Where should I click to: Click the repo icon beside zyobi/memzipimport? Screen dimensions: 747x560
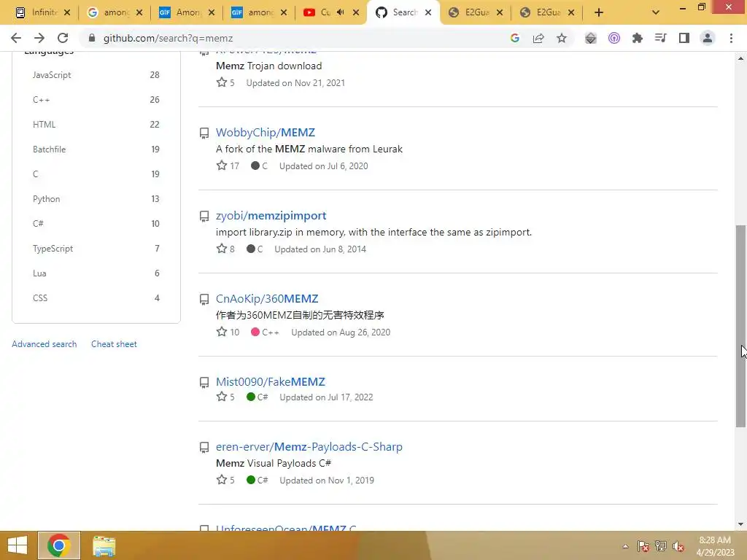[x=204, y=217]
